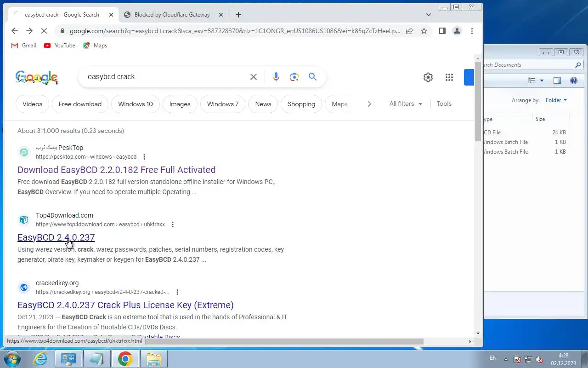
Task: Filter results by News
Action: tap(263, 104)
